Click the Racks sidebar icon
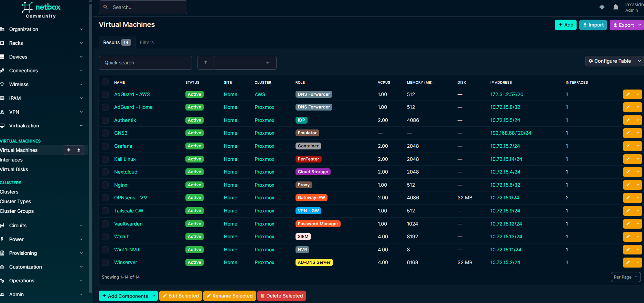The height and width of the screenshot is (303, 644). point(2,43)
